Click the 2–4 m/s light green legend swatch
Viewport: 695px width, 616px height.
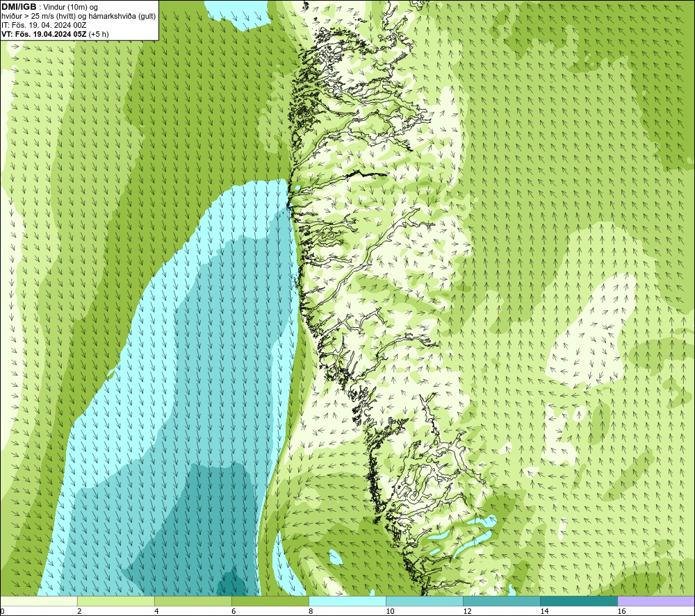[x=115, y=601]
